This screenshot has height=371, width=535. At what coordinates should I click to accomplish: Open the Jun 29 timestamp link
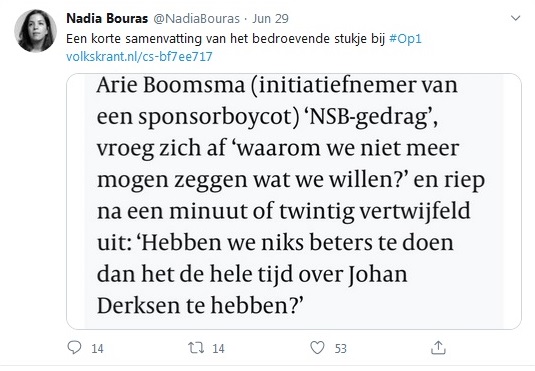click(x=271, y=18)
